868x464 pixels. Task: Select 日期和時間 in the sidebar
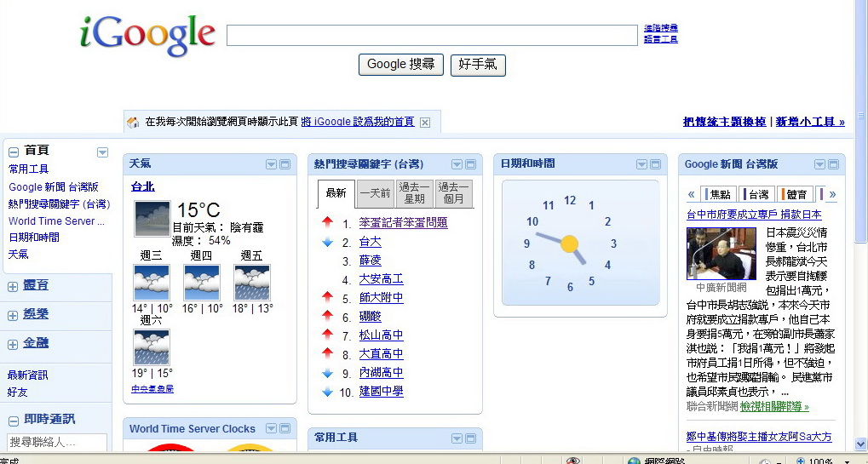coord(34,238)
